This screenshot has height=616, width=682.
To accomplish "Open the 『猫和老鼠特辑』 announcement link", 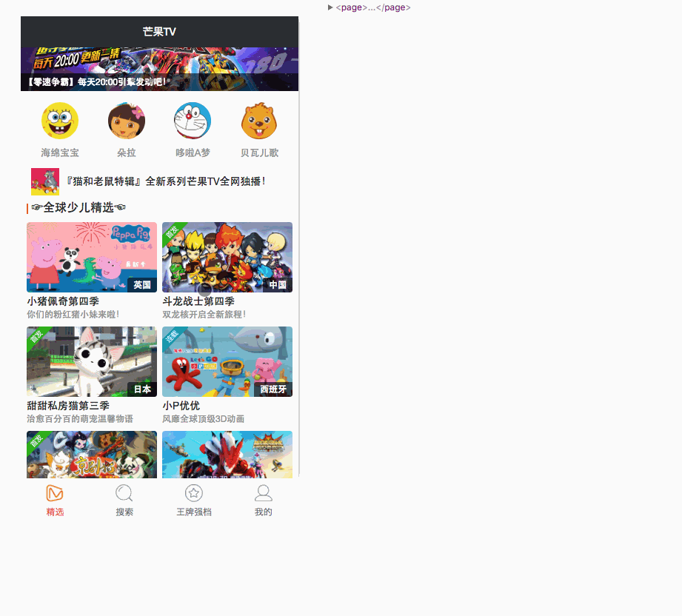I will coord(165,181).
